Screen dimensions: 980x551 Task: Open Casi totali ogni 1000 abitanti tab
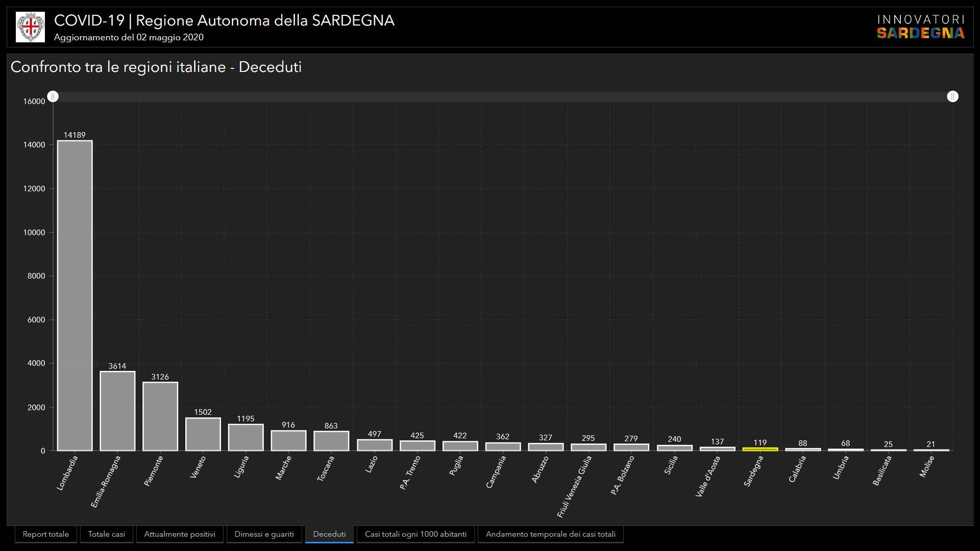pos(415,534)
